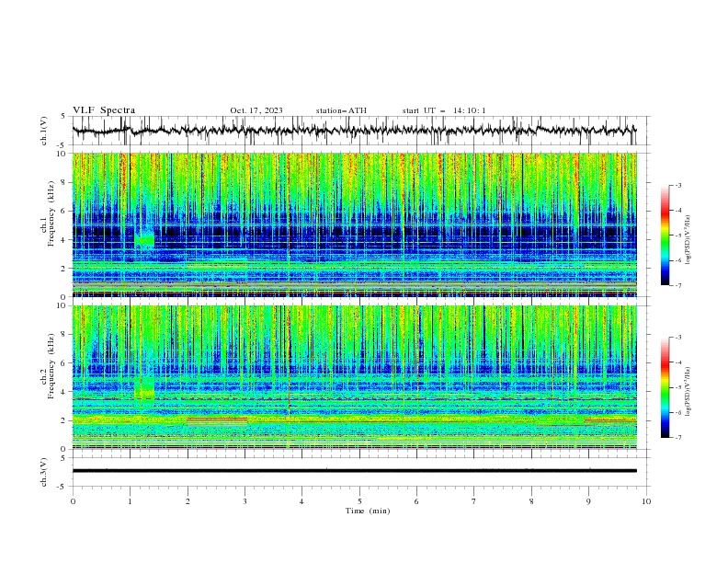The image size is (728, 563).
Task: Click the "ch.1(V)" axis label
Action: click(44, 131)
